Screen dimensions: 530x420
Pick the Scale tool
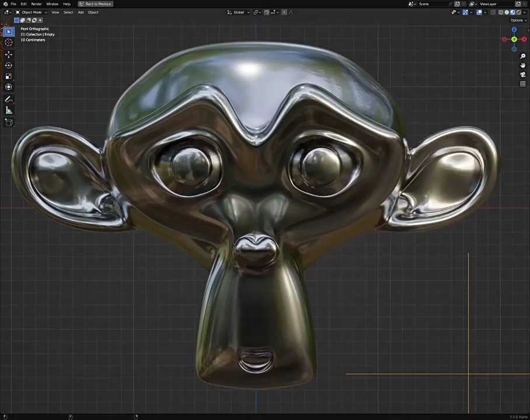(x=9, y=76)
